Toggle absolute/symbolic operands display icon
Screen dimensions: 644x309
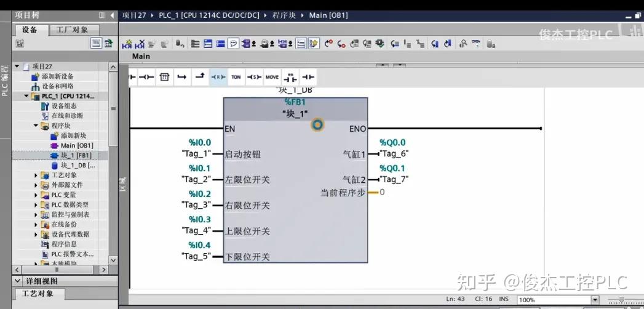248,44
